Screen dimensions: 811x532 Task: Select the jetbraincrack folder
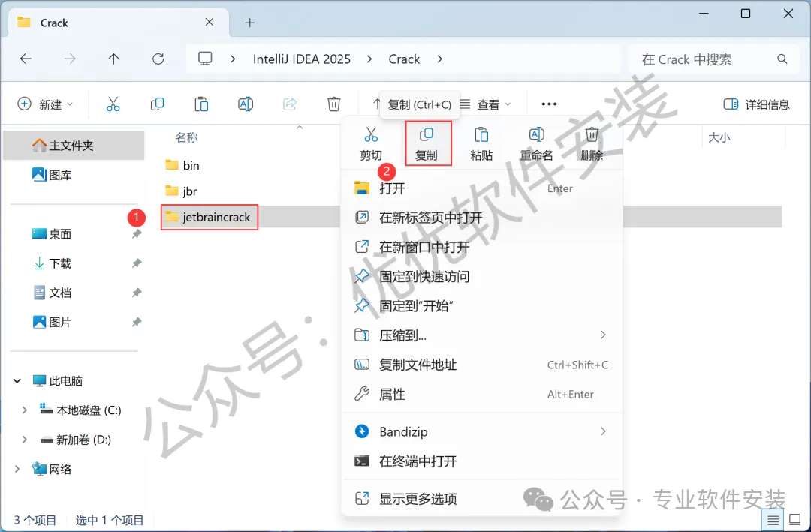(209, 217)
